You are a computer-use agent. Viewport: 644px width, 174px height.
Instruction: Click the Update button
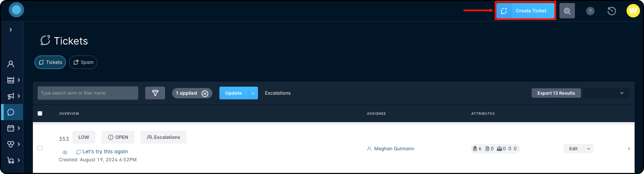(233, 93)
